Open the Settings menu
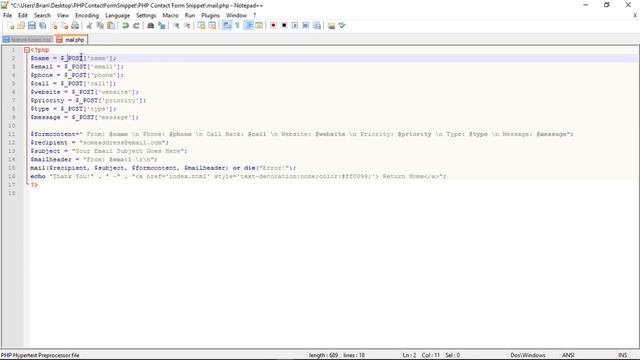Image resolution: width=640 pixels, height=360 pixels. pos(146,16)
